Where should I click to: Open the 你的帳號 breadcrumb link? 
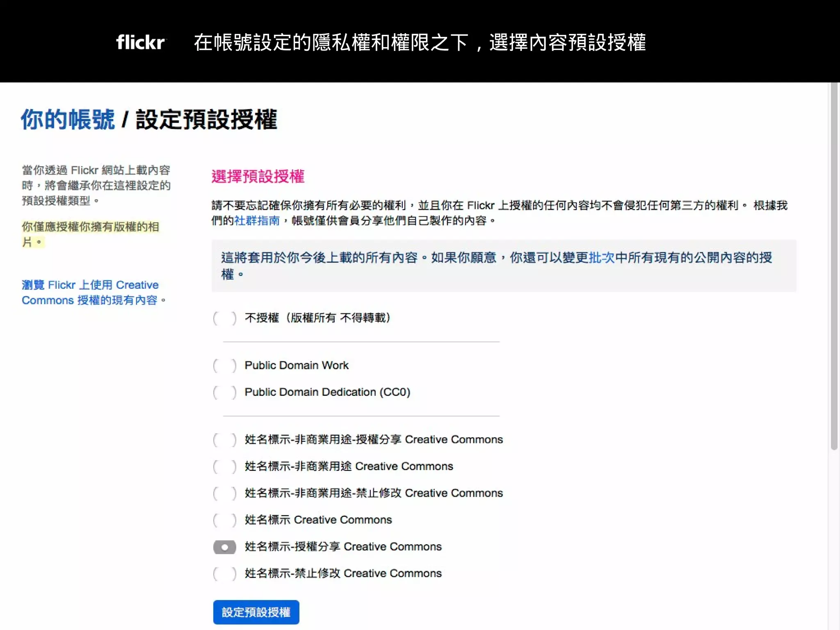pos(68,120)
